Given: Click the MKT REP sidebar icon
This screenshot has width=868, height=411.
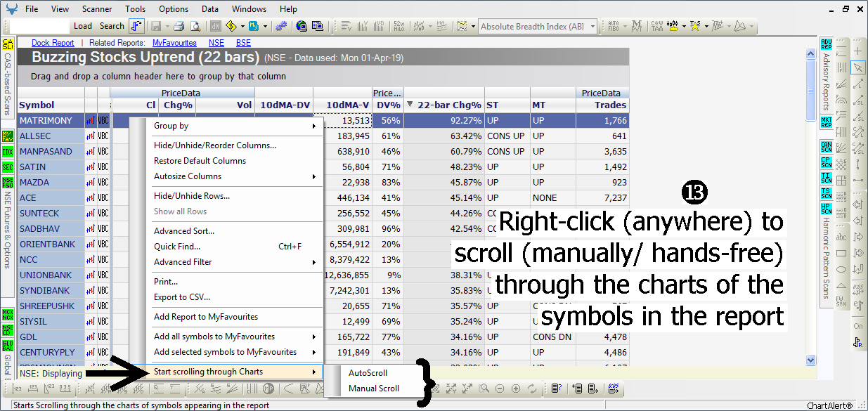Looking at the screenshot, I should (x=827, y=124).
